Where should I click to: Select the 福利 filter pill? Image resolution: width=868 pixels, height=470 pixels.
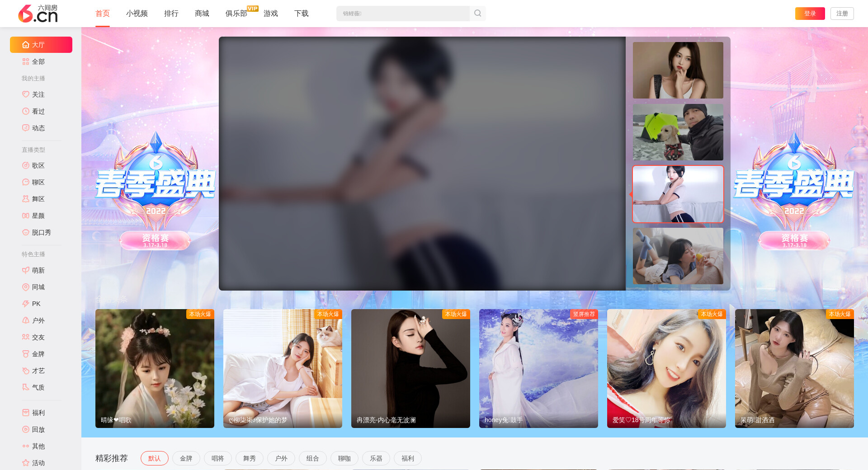(408, 458)
